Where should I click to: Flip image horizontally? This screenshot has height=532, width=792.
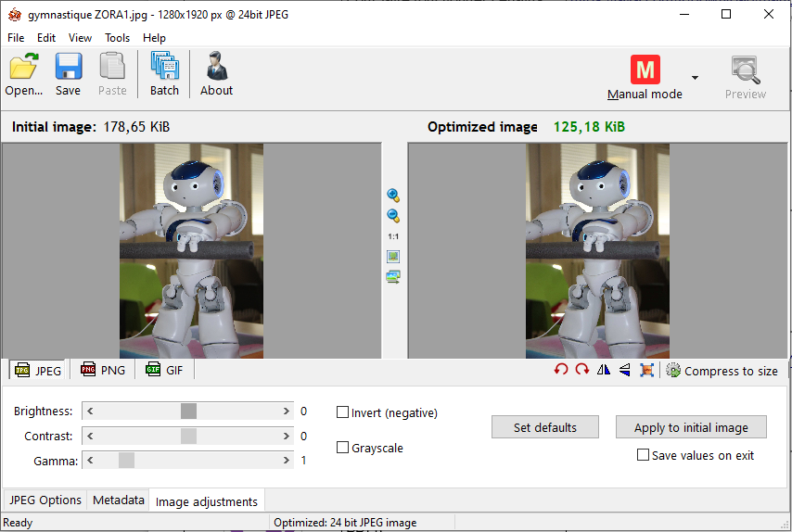[603, 370]
